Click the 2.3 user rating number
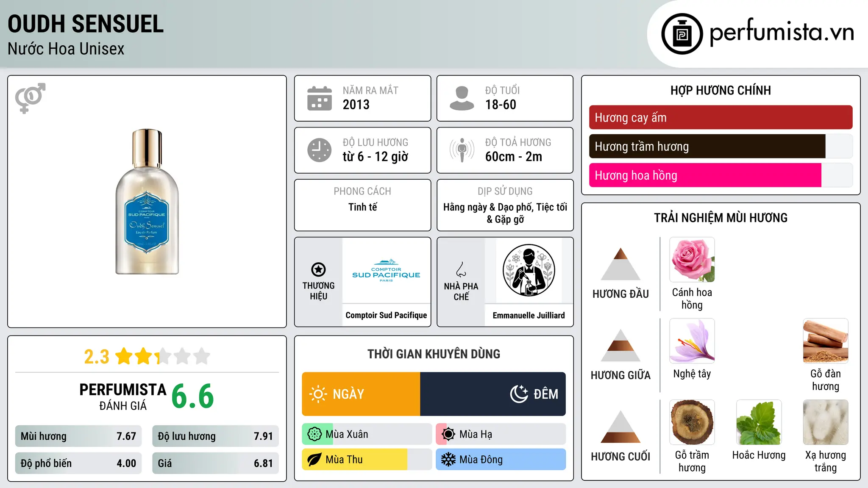868x488 pixels. [97, 357]
